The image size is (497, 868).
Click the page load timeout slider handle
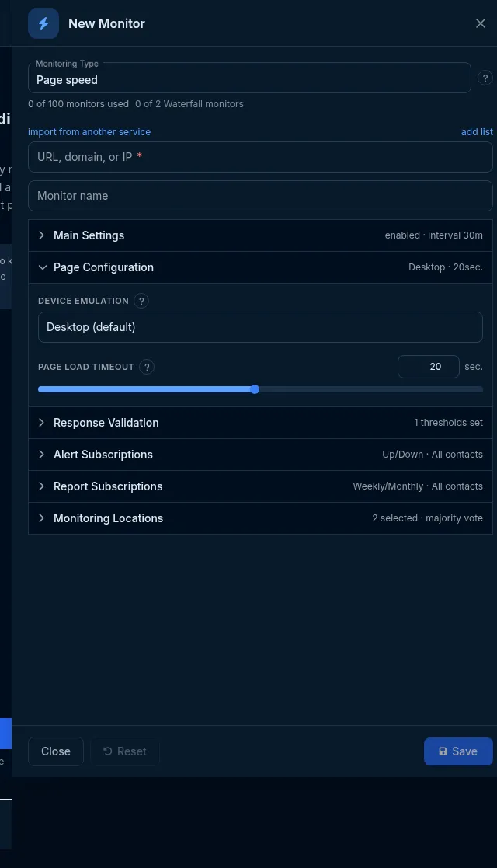click(x=255, y=389)
